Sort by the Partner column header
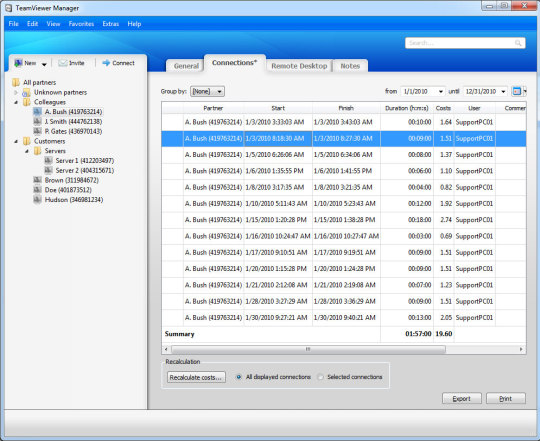Screen dimensions: 540x441 coord(213,108)
